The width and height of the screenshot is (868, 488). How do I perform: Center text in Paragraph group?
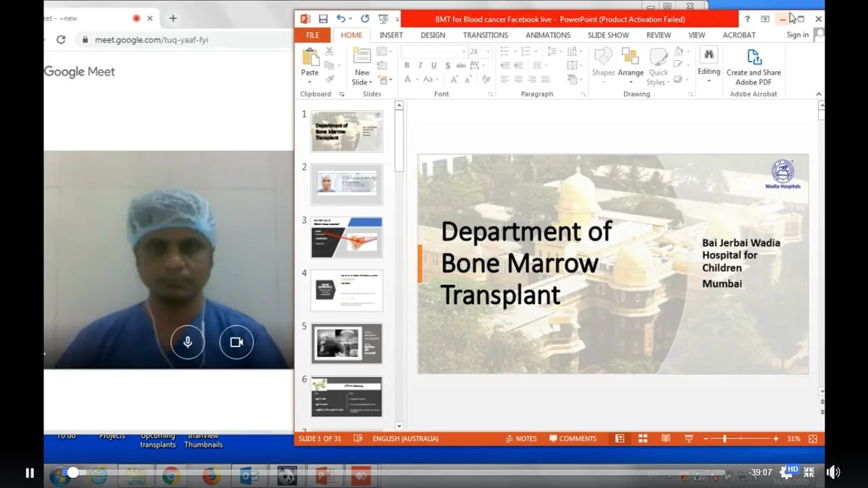click(518, 79)
